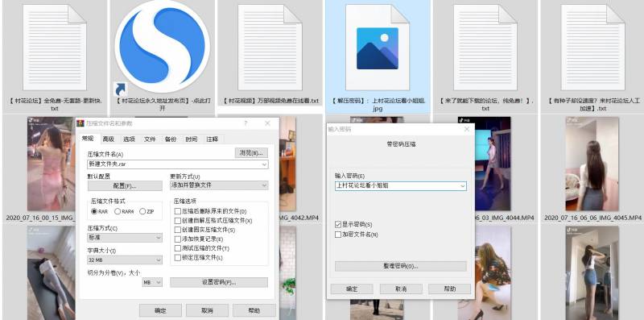Select the 村花论坛永久地址发布页 browser shortcut icon

pos(162,48)
